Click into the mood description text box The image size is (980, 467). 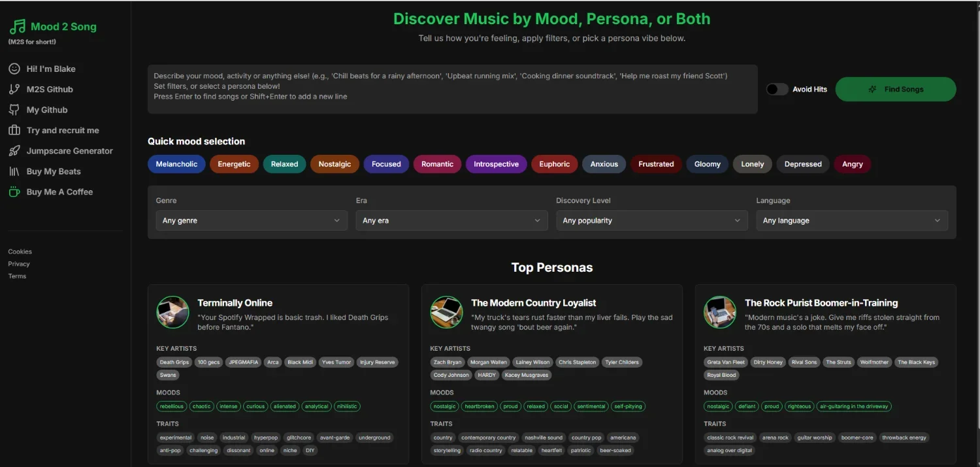click(452, 89)
